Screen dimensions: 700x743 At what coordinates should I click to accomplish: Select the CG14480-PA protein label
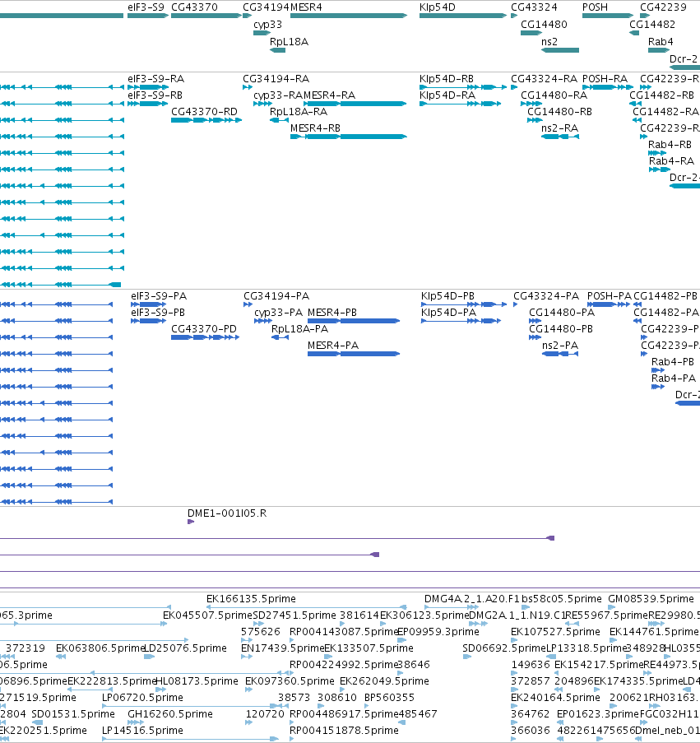pos(562,313)
